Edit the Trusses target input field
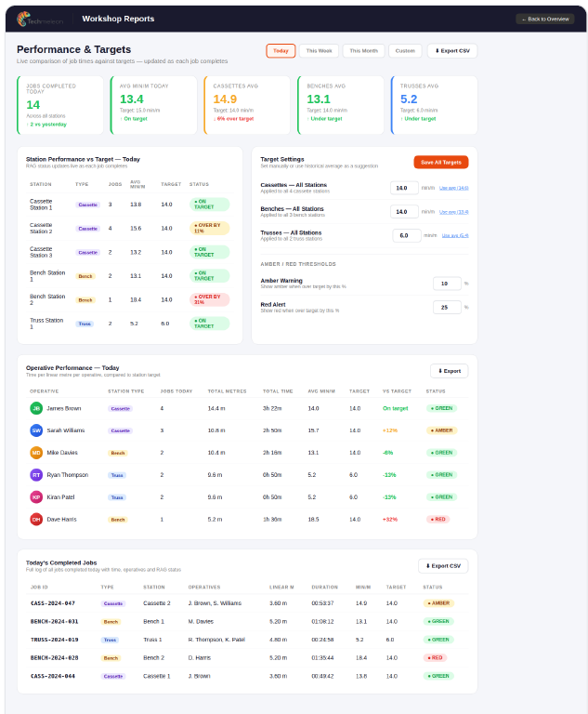588x714 pixels. [x=407, y=235]
